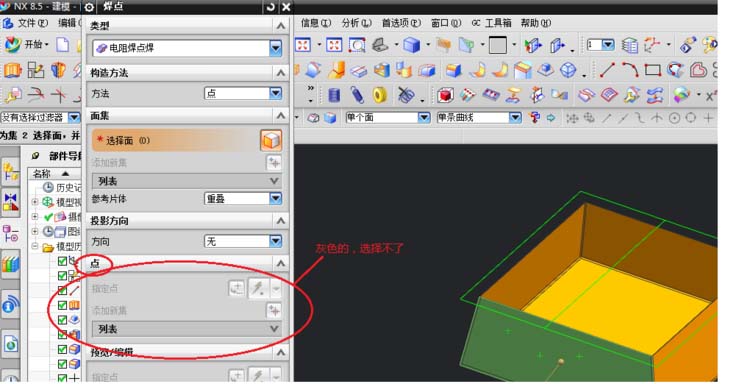Open the 方向 dropdown showing 无
This screenshot has height=384, width=730.
[276, 241]
